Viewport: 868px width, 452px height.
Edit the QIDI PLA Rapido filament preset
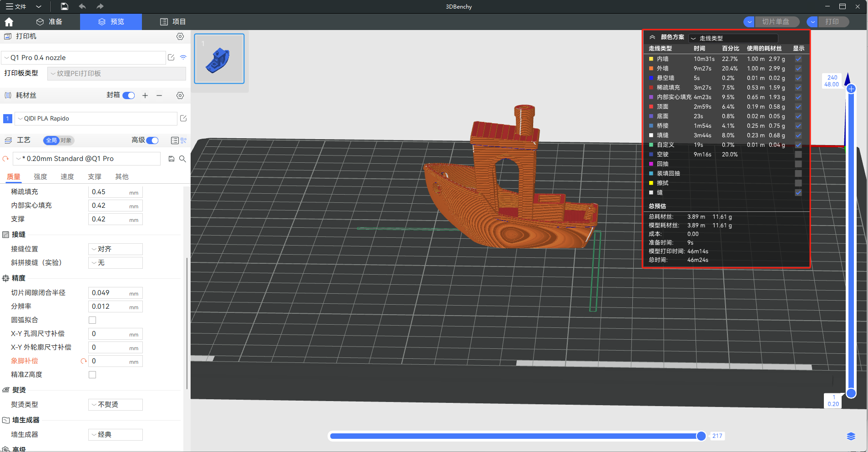coord(183,119)
